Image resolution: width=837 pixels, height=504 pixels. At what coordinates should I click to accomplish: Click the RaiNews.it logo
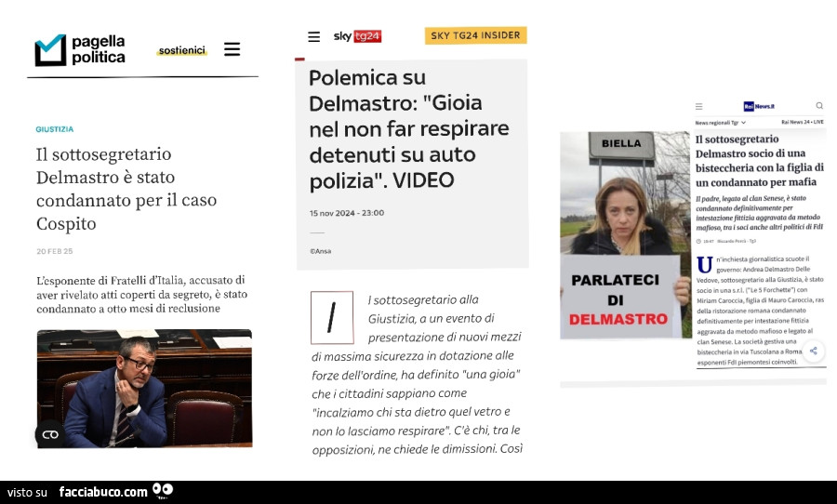tap(759, 107)
